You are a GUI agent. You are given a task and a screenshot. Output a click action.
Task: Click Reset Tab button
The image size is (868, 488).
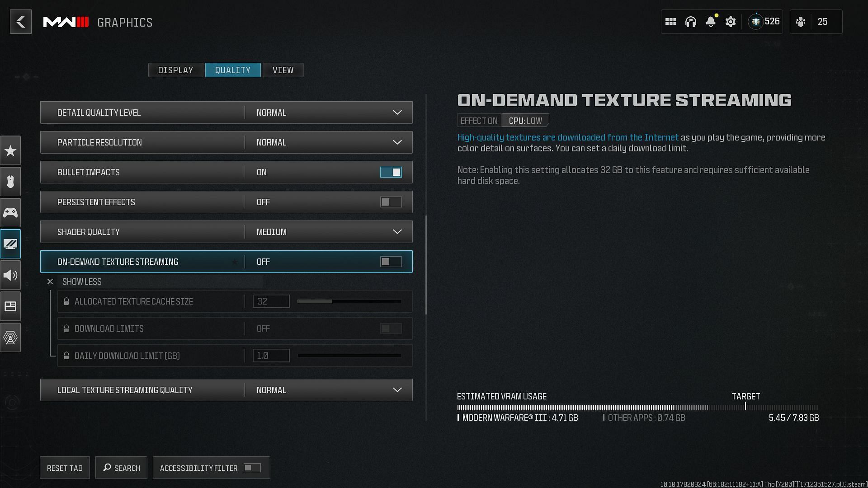[x=64, y=468]
